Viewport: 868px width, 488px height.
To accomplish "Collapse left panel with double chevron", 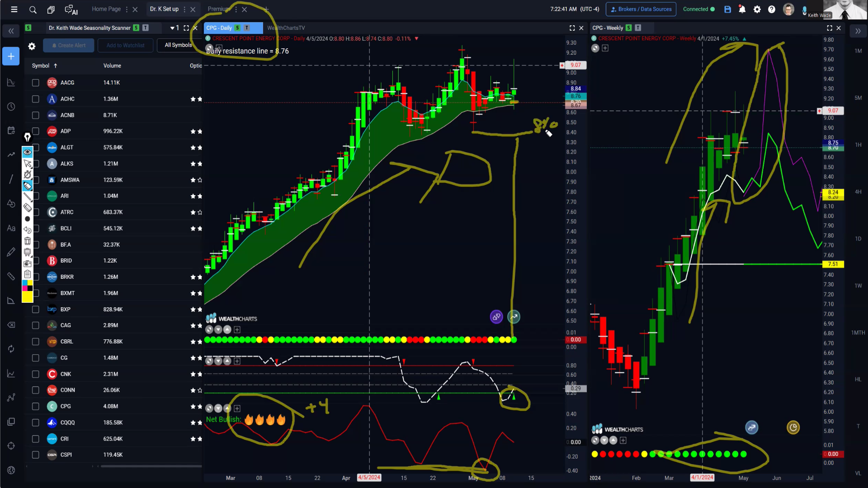I will (x=11, y=31).
